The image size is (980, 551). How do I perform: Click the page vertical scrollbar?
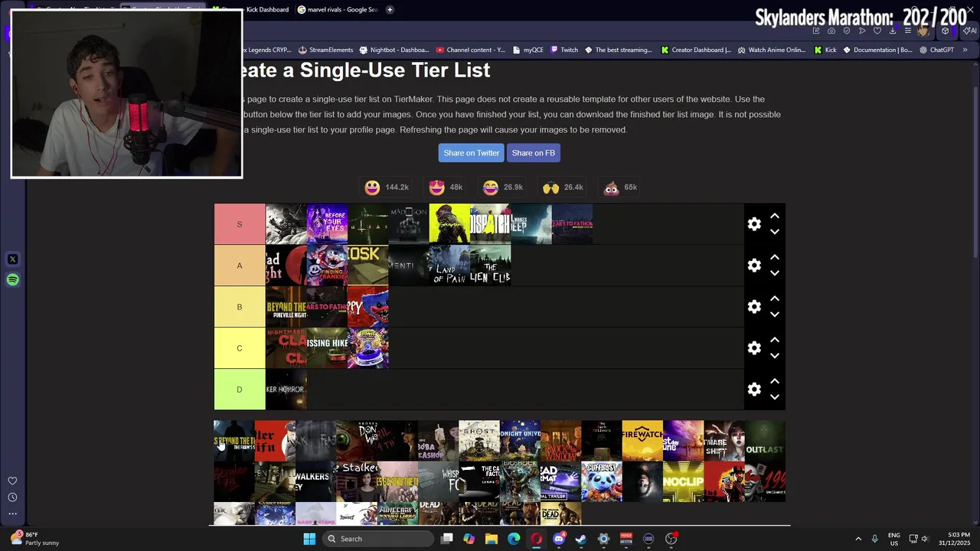click(x=975, y=173)
